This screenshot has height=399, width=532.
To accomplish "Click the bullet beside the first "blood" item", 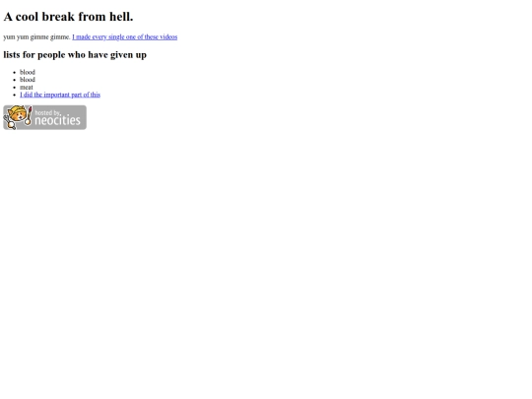I will (x=14, y=73).
